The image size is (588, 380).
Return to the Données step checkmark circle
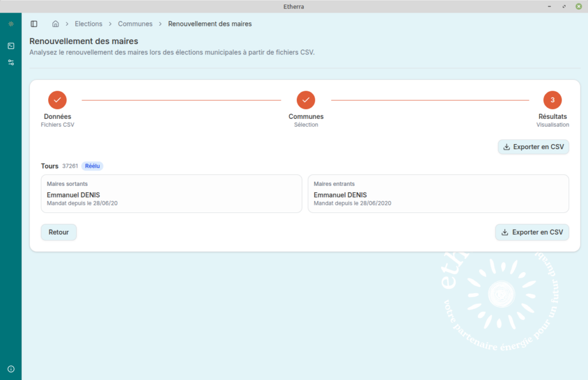pyautogui.click(x=57, y=100)
